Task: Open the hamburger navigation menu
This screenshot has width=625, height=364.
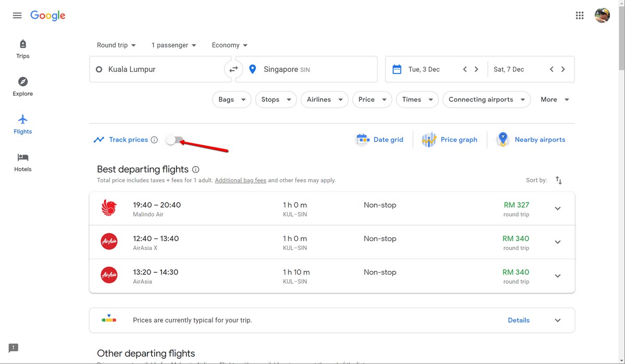Action: [x=17, y=15]
